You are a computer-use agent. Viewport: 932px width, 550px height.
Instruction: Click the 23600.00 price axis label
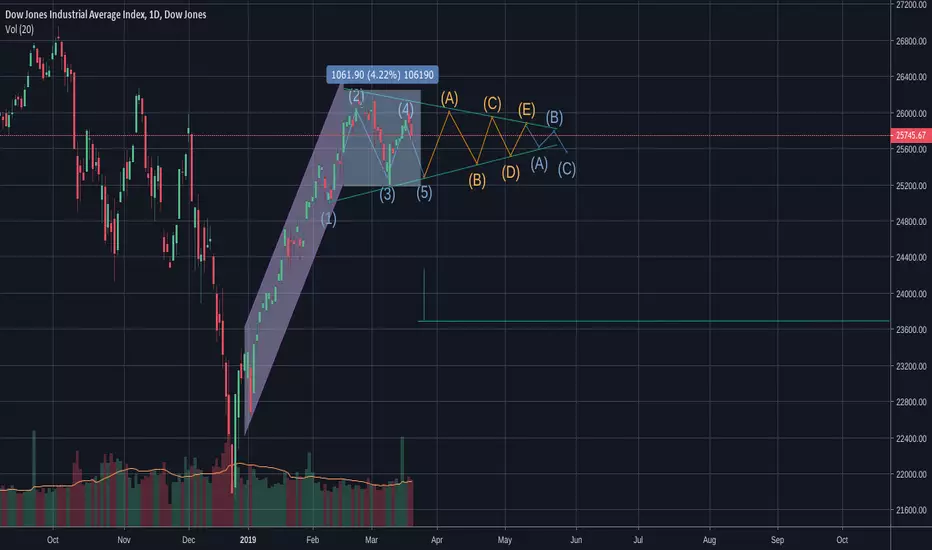(911, 329)
